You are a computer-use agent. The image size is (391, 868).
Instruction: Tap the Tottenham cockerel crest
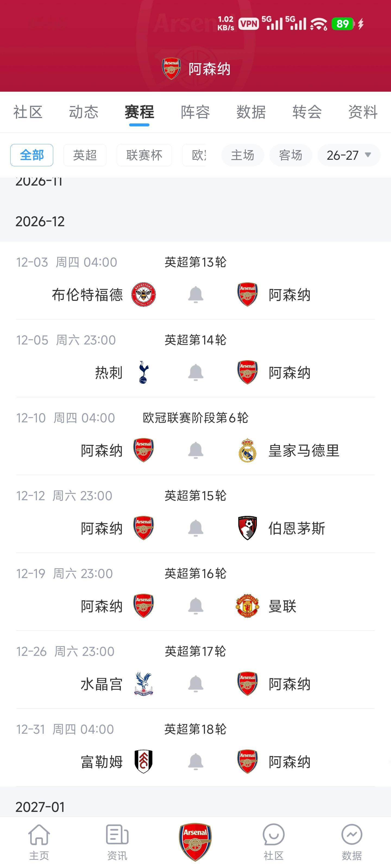pos(143,372)
